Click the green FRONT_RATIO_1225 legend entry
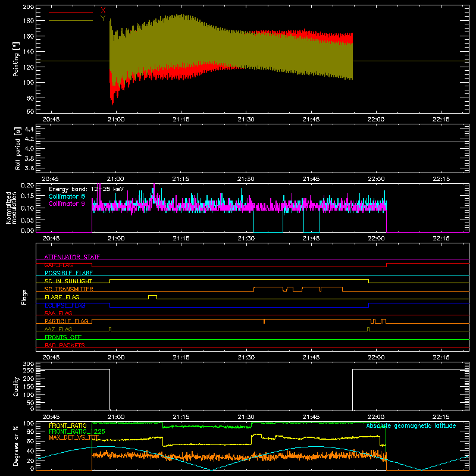 77,431
